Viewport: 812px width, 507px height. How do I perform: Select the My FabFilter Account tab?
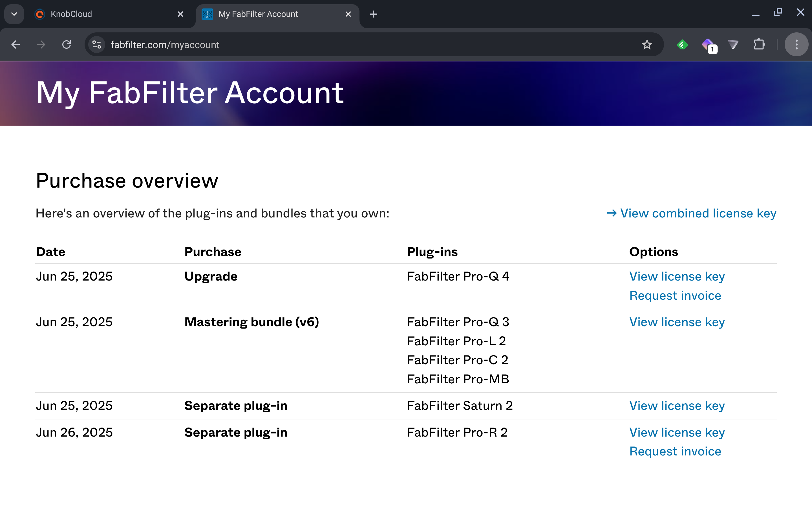point(268,14)
